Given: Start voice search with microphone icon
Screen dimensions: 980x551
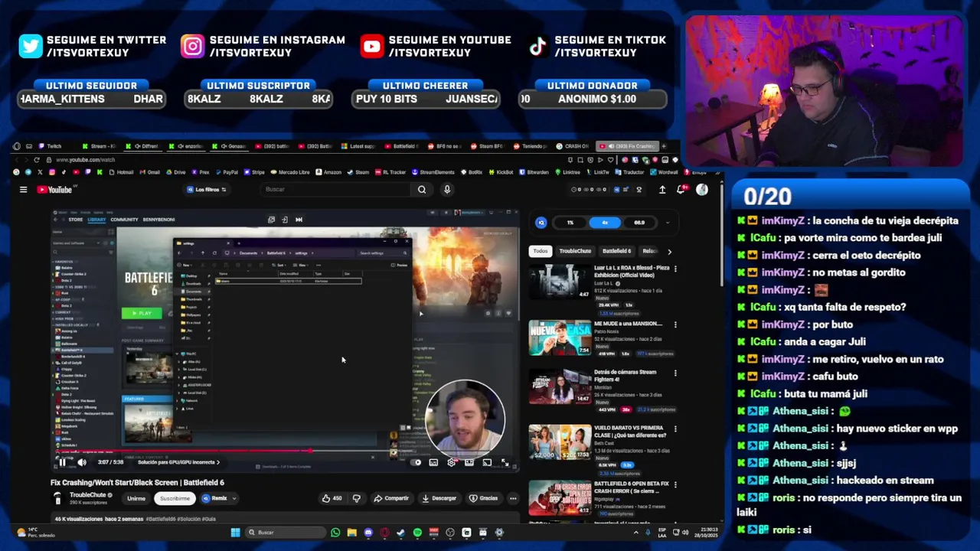Looking at the screenshot, I should tap(447, 190).
